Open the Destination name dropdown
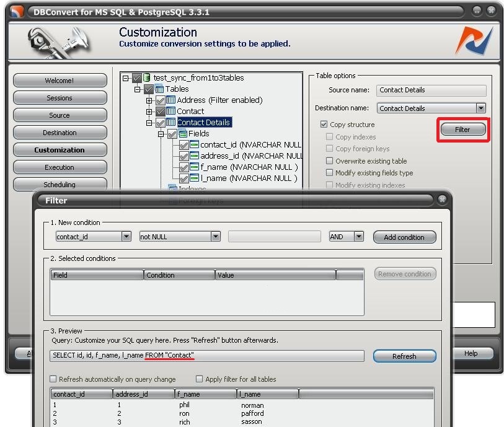 pyautogui.click(x=481, y=108)
